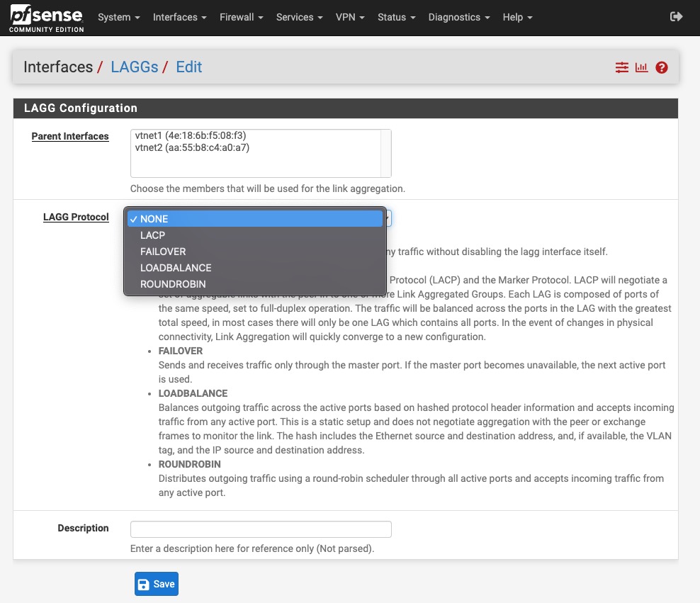Viewport: 700px width, 603px height.
Task: Click the FAILOVER heading in help text
Action: pyautogui.click(x=181, y=351)
